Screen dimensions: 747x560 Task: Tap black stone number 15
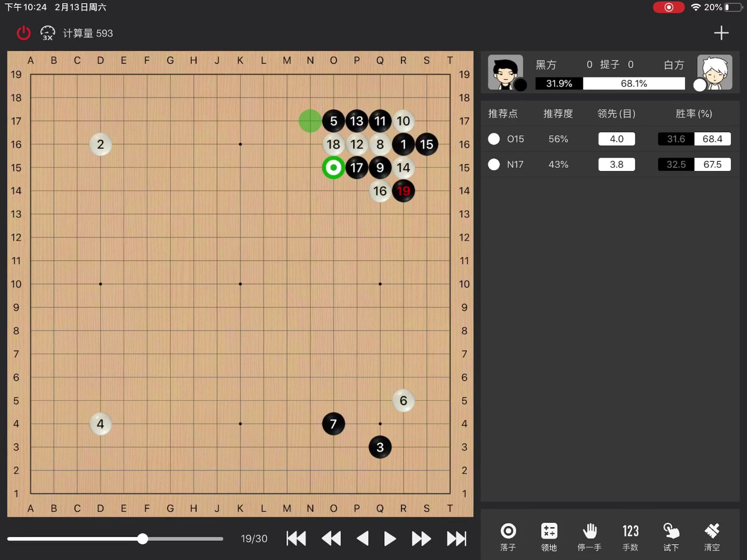(x=426, y=144)
